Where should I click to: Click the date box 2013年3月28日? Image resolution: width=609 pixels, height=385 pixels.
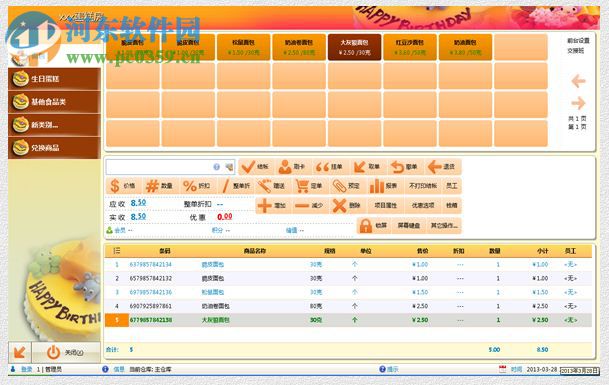[579, 370]
